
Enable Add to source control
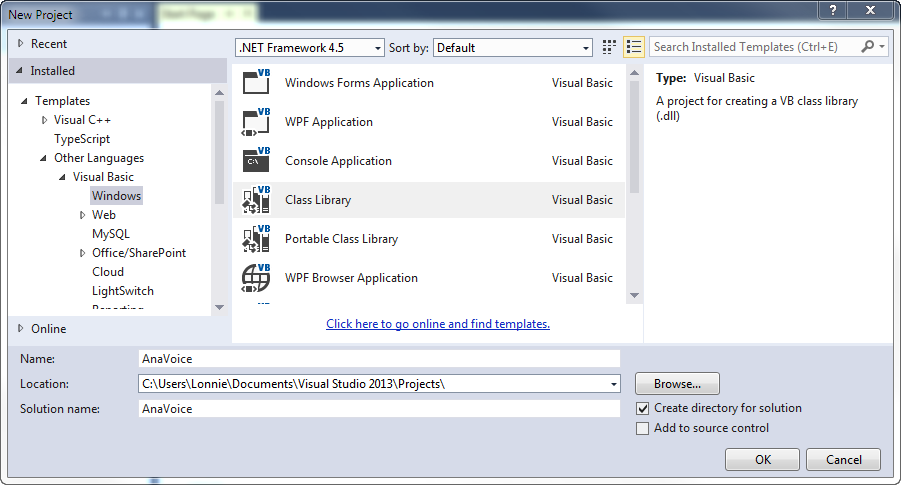pos(643,428)
